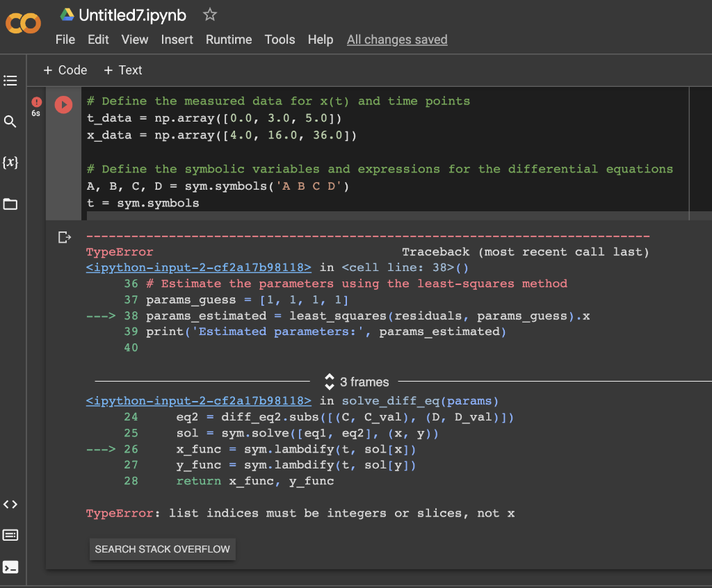Image resolution: width=712 pixels, height=588 pixels.
Task: Click the red cell error indicator
Action: tap(36, 101)
